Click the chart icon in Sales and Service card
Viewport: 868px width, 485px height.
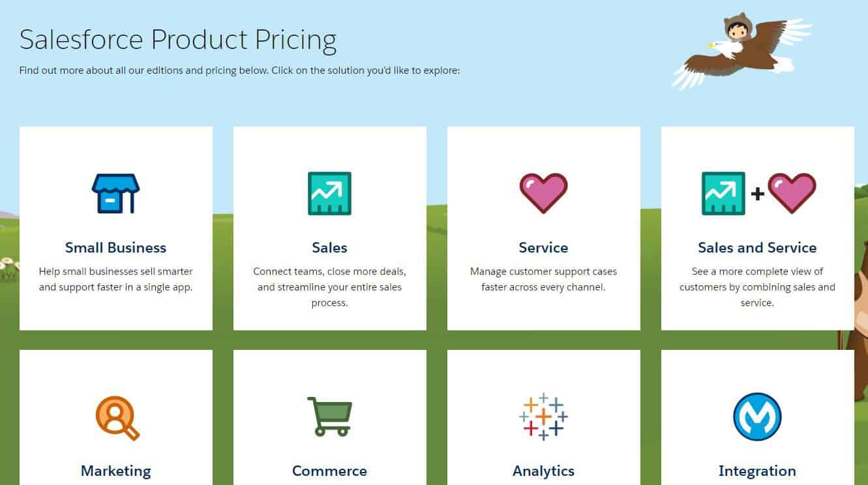click(x=723, y=193)
